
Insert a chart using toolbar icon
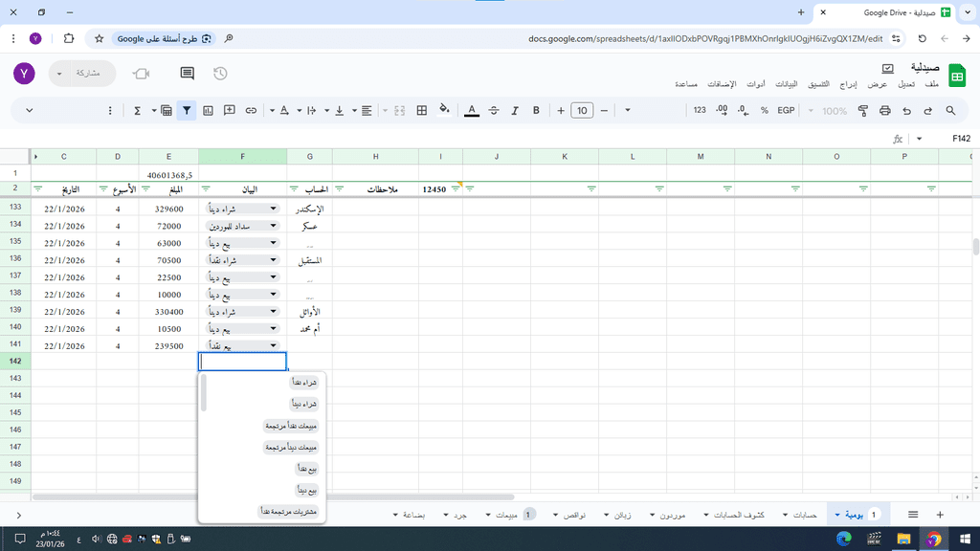208,111
